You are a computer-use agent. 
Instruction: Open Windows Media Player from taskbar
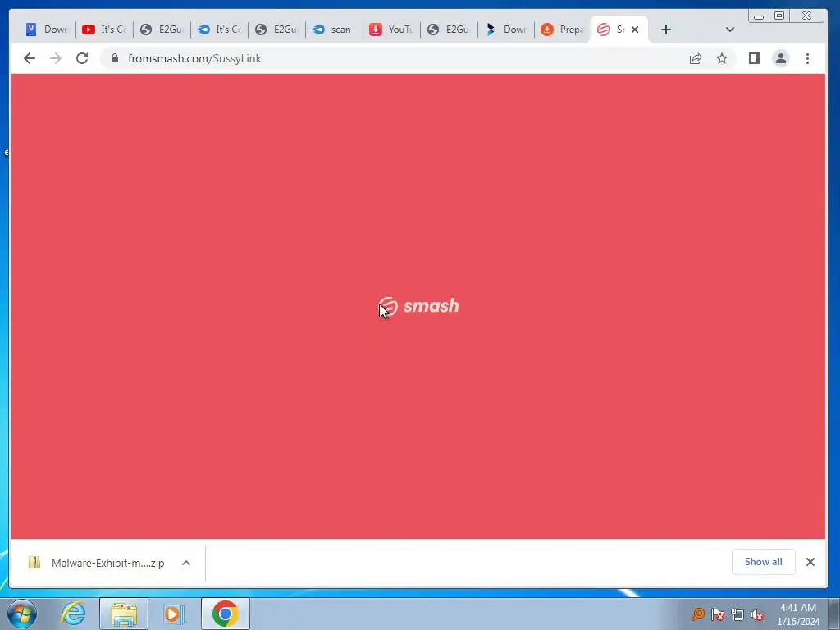pos(174,614)
